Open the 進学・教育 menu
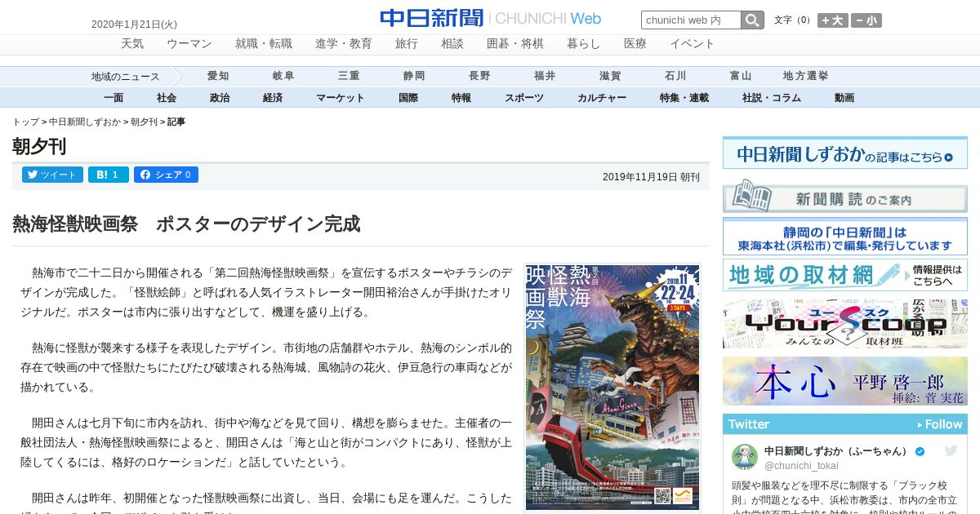 tap(344, 43)
